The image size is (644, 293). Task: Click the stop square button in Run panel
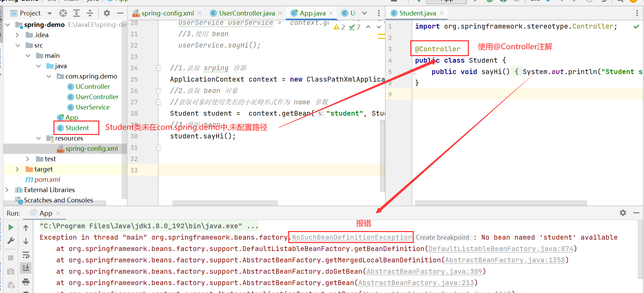(x=11, y=258)
